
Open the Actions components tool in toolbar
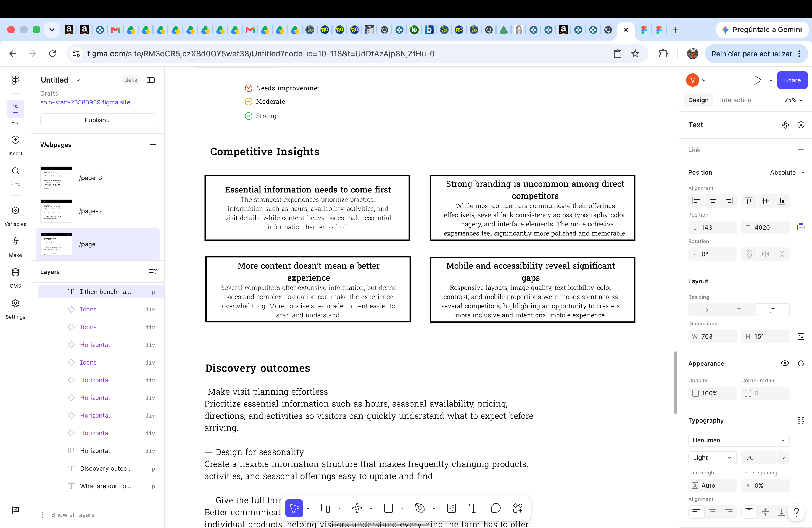pos(518,508)
